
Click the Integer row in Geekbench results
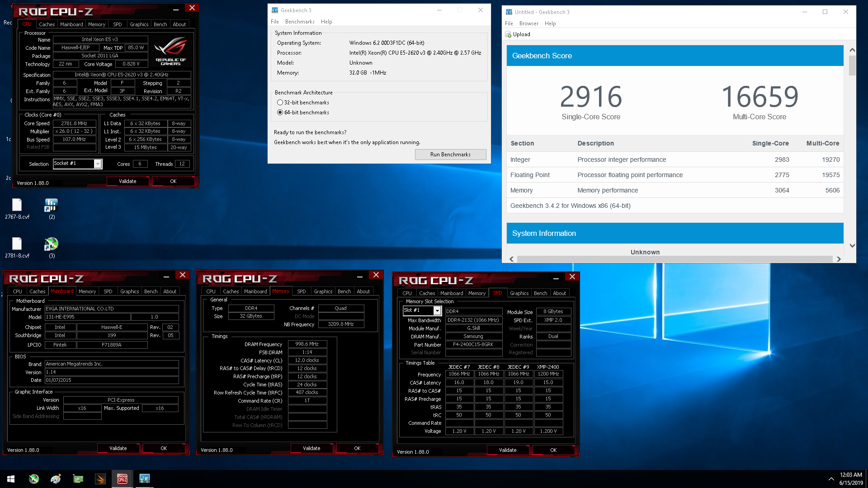675,160
